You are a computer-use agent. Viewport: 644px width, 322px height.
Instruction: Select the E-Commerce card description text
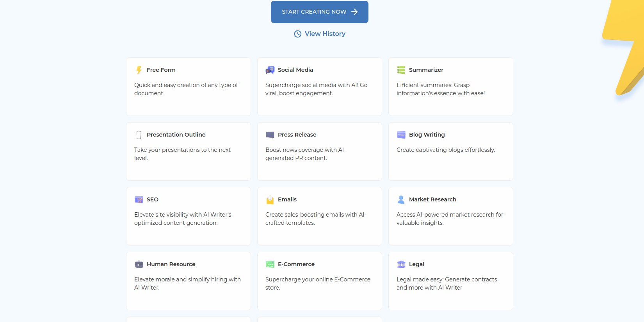pos(318,283)
